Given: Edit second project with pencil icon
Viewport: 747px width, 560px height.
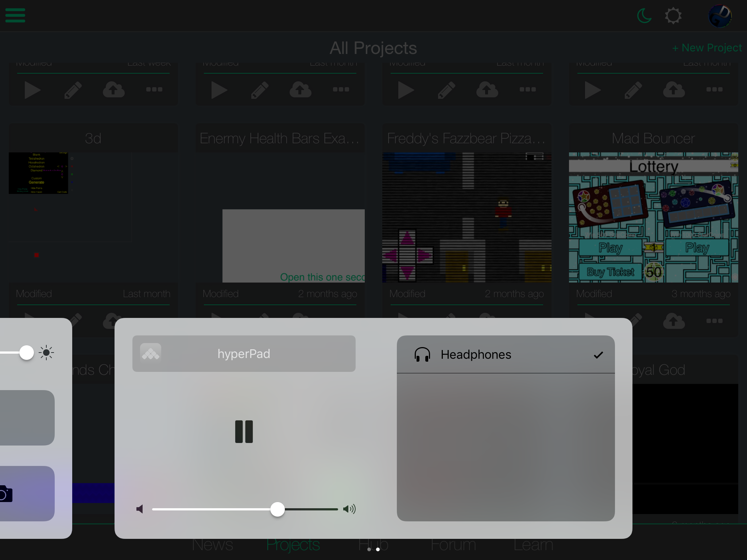Looking at the screenshot, I should [x=260, y=90].
